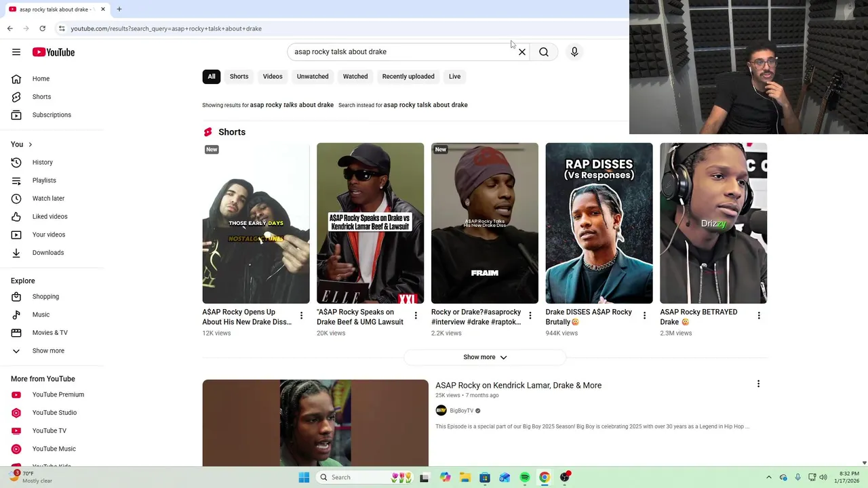Open Spotify from the taskbar
868x488 pixels.
pos(525,477)
